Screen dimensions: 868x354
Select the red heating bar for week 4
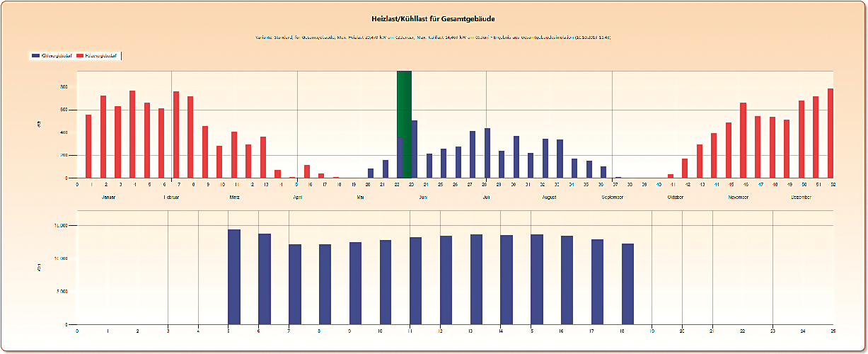(x=132, y=134)
